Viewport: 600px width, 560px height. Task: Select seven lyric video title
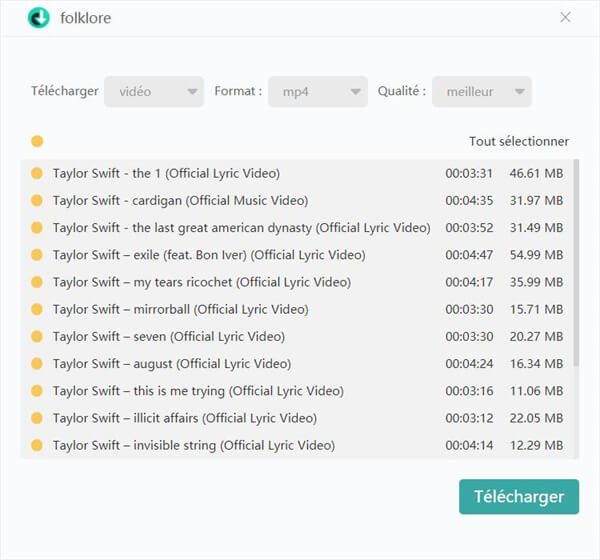click(169, 337)
